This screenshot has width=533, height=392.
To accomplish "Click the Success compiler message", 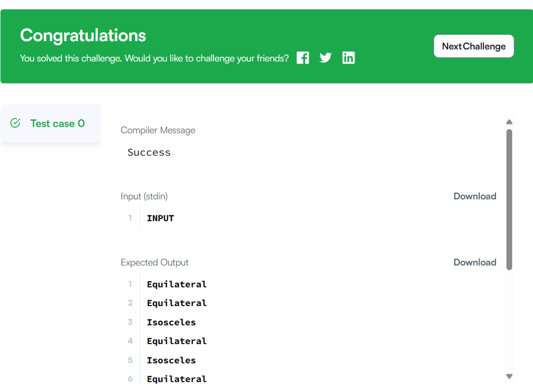I will 149,153.
